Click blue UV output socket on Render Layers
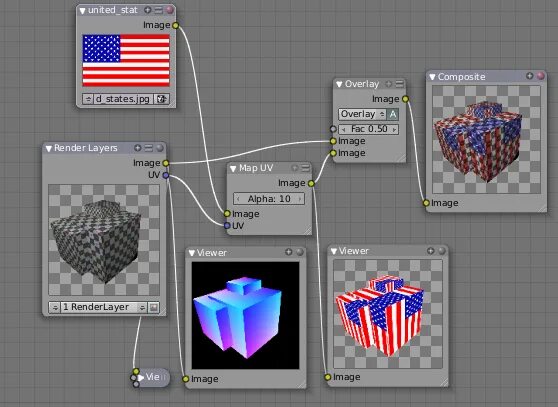Image resolution: width=558 pixels, height=407 pixels. [165, 175]
